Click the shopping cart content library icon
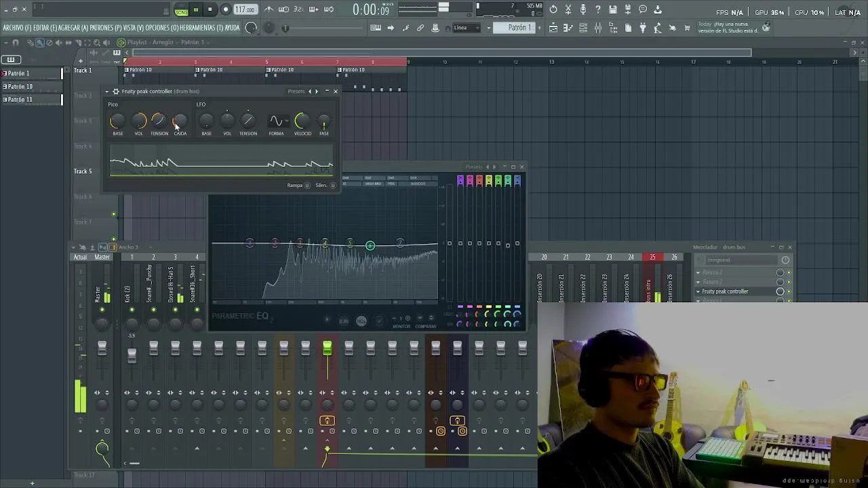The image size is (868, 488). 688,28
